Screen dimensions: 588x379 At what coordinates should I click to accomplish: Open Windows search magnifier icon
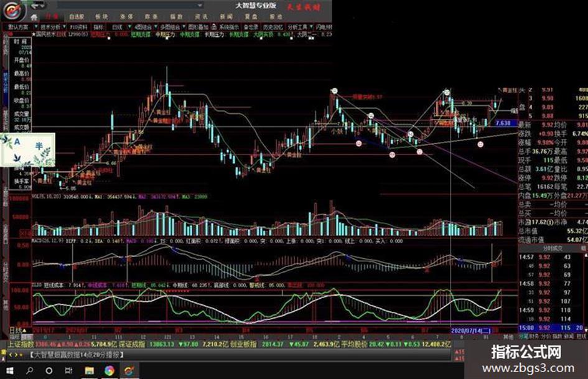29,371
